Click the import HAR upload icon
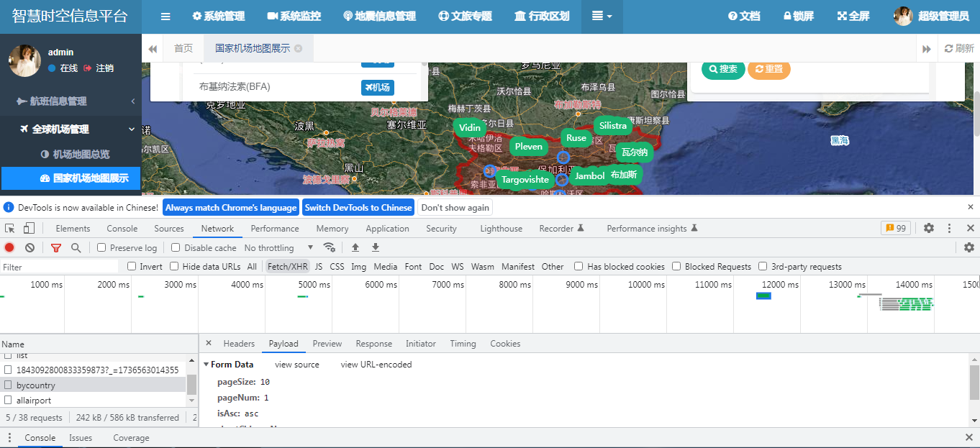This screenshot has width=980, height=448. [355, 247]
